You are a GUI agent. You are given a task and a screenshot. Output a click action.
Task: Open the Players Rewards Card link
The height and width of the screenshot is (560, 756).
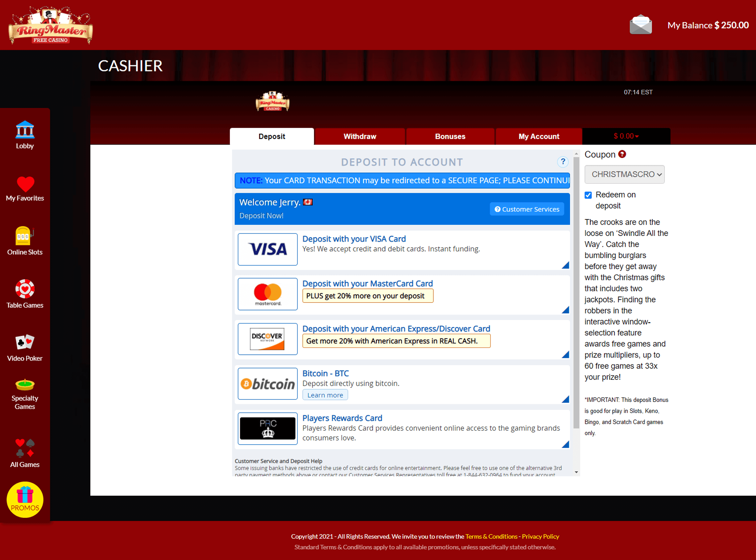point(342,418)
